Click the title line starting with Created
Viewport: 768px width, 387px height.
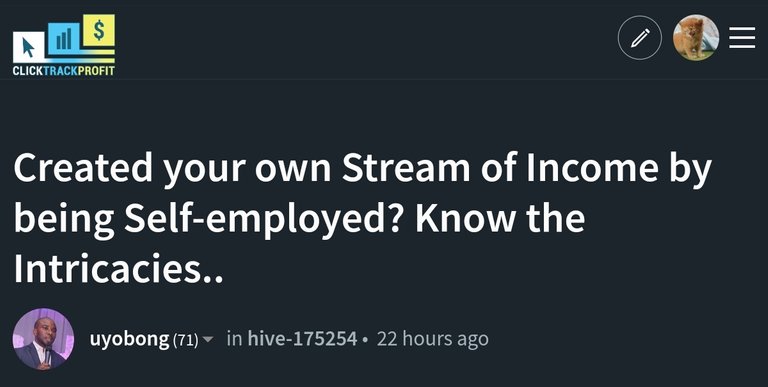point(362,168)
